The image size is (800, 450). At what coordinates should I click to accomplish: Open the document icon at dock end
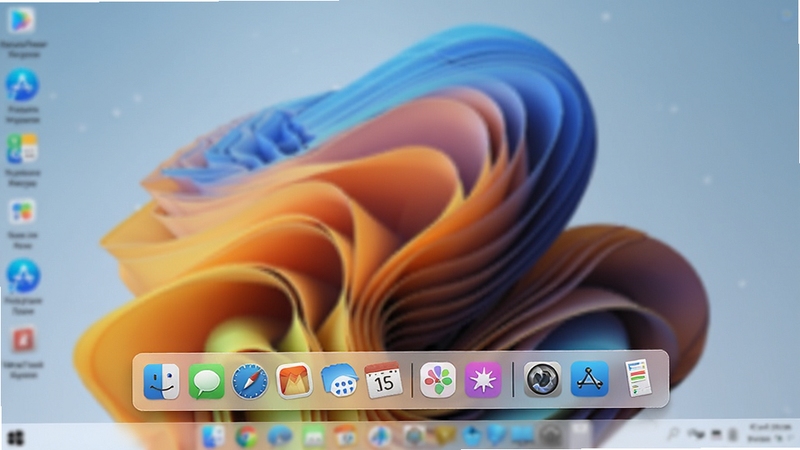[638, 378]
